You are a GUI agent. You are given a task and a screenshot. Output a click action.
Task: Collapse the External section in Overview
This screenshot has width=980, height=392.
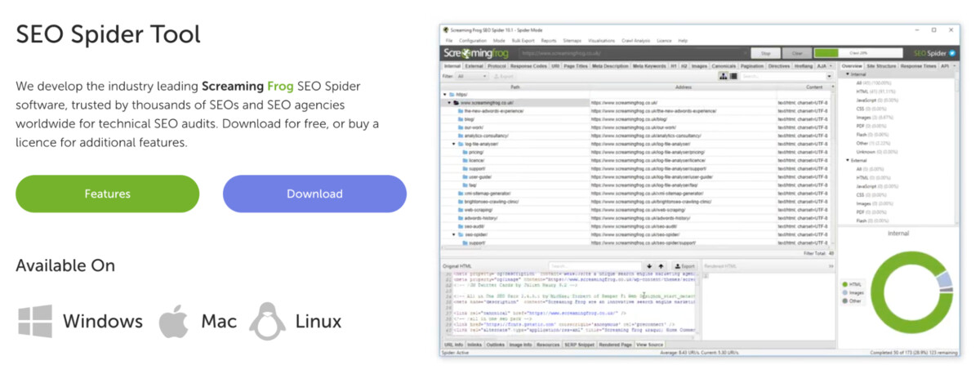coord(848,160)
